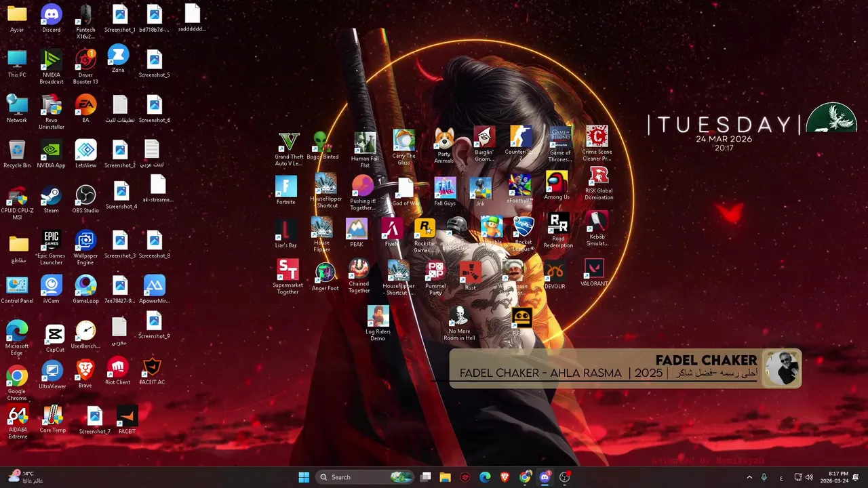Launch Steam from the desktop

click(x=52, y=199)
